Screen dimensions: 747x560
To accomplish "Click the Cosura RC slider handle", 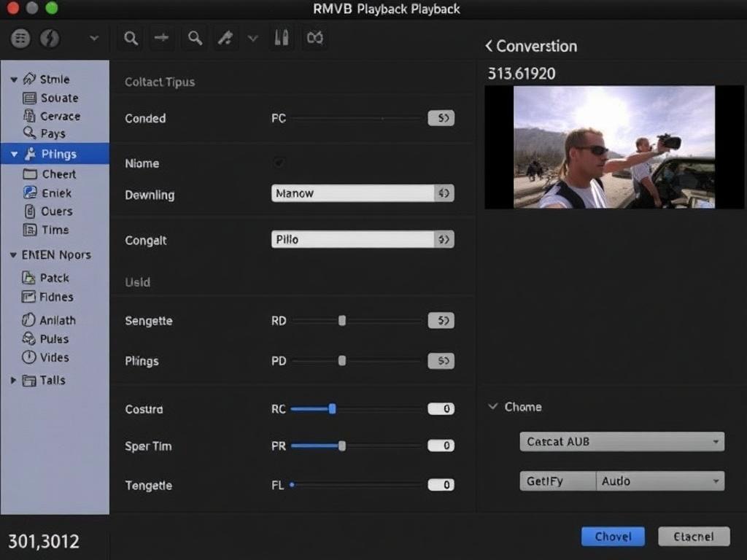I will [x=332, y=409].
